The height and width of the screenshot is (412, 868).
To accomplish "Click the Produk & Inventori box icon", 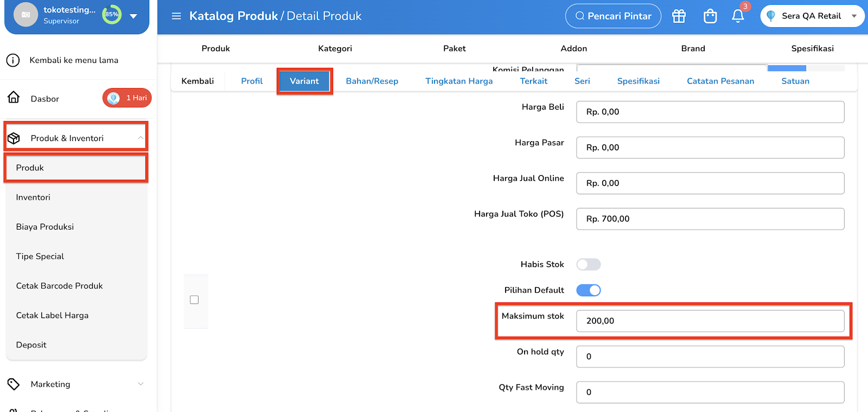I will [x=14, y=138].
